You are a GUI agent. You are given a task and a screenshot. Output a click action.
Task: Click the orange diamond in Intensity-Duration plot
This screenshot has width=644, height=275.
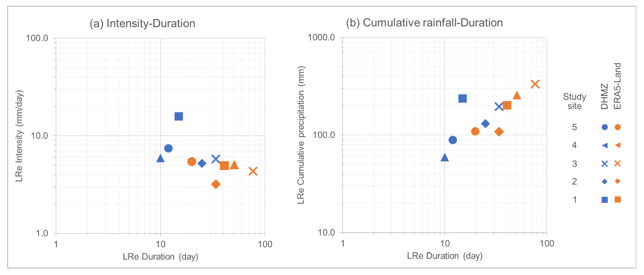[216, 184]
